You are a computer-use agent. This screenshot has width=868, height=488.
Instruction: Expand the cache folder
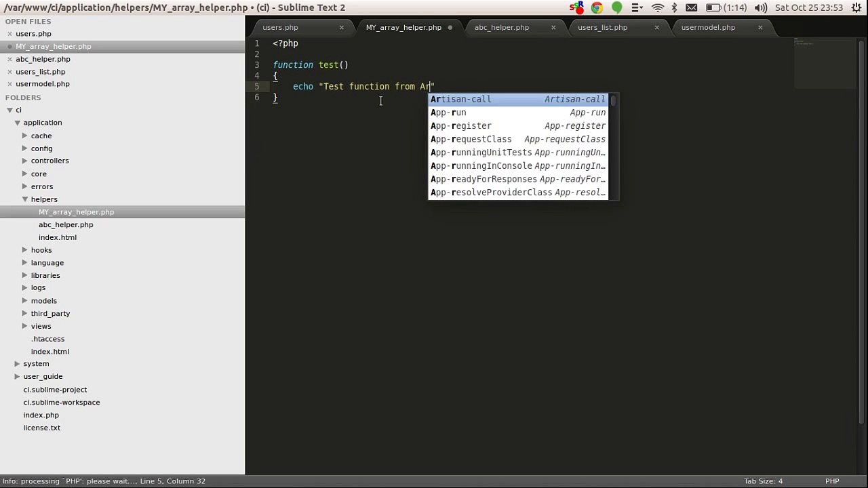click(x=25, y=136)
